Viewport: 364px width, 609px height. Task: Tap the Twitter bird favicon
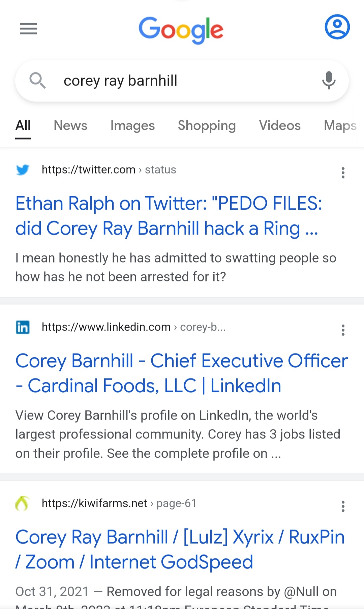click(23, 170)
